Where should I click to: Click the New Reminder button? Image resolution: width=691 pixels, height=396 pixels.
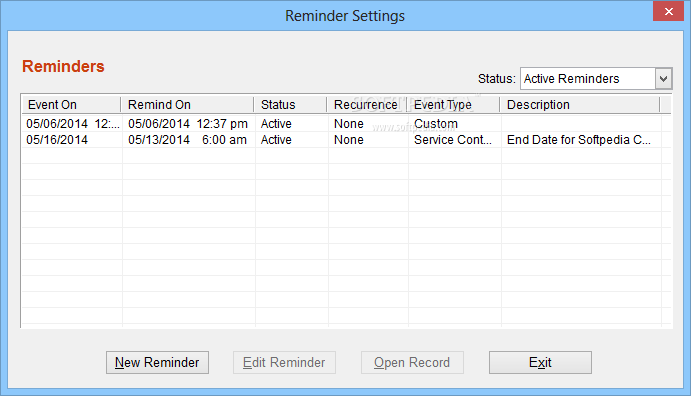point(157,363)
